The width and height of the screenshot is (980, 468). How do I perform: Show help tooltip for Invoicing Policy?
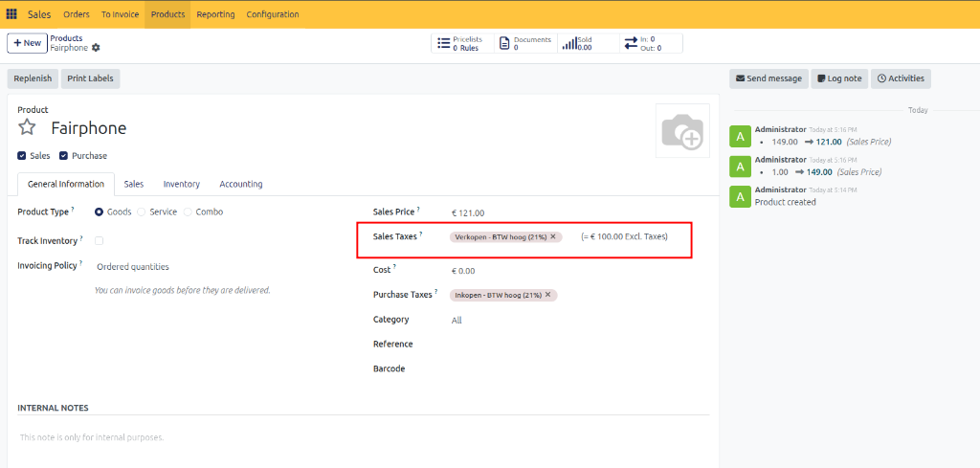81,263
